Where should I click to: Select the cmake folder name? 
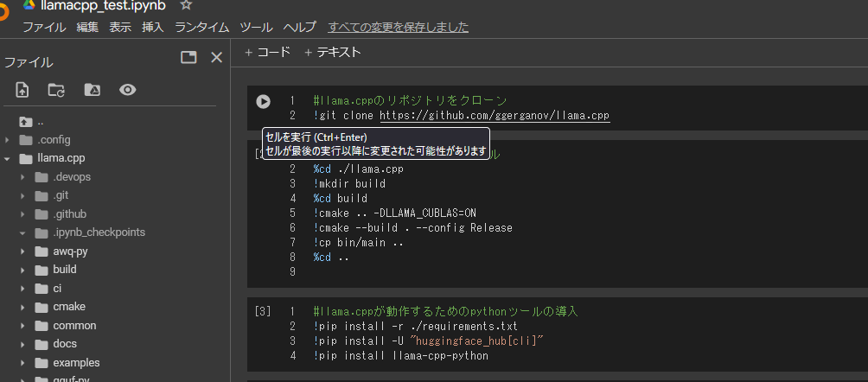[x=69, y=307]
